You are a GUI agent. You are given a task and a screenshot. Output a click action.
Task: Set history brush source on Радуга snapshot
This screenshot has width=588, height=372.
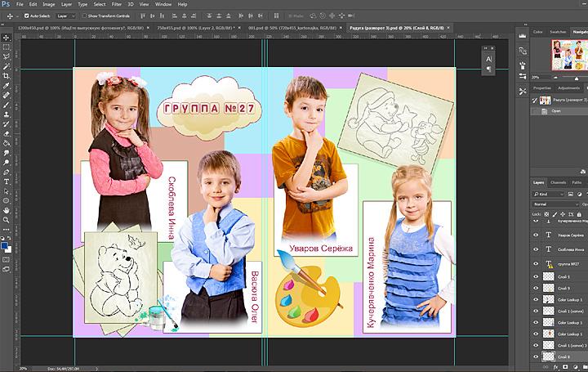coord(535,101)
